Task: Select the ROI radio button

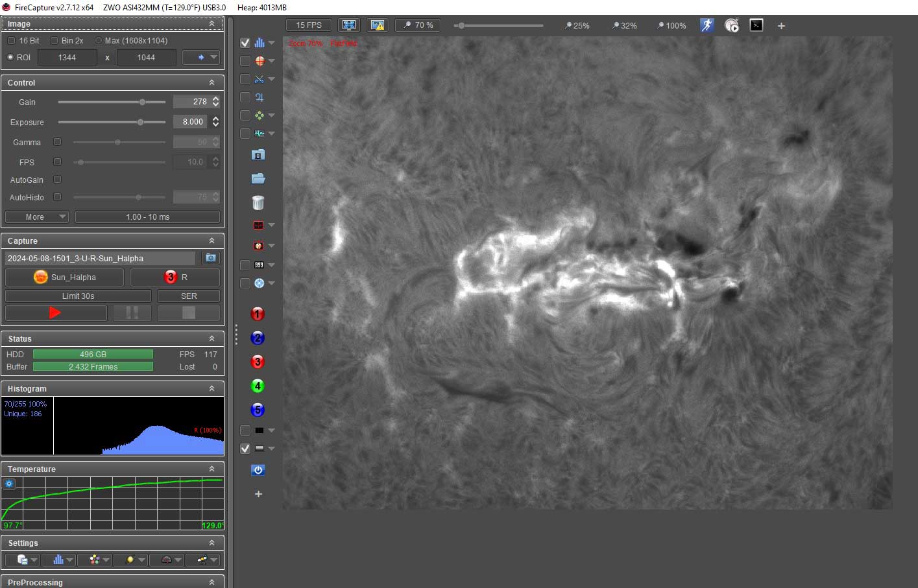Action: (x=10, y=57)
